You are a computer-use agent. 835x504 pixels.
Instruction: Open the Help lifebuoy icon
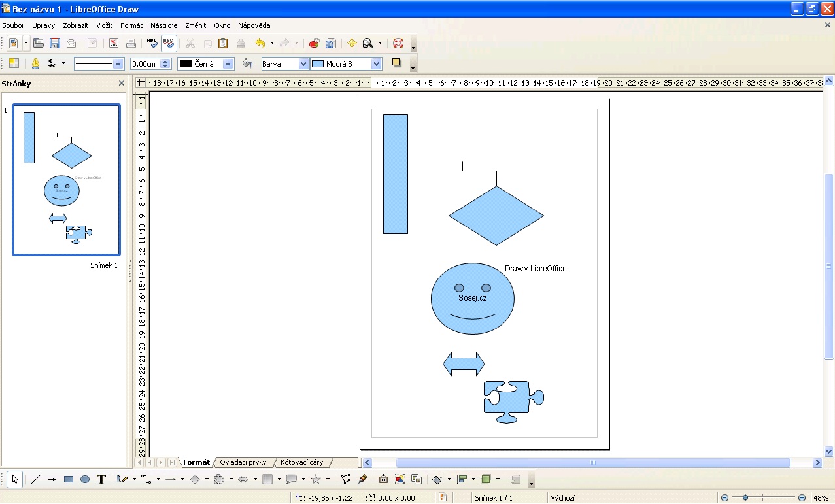[x=398, y=44]
